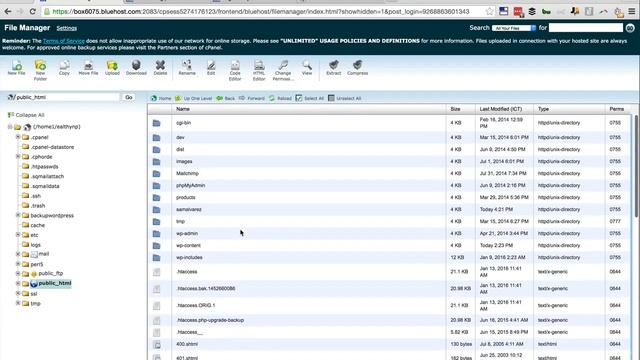Select the logs folder in tree
640x360 pixels.
pyautogui.click(x=36, y=245)
